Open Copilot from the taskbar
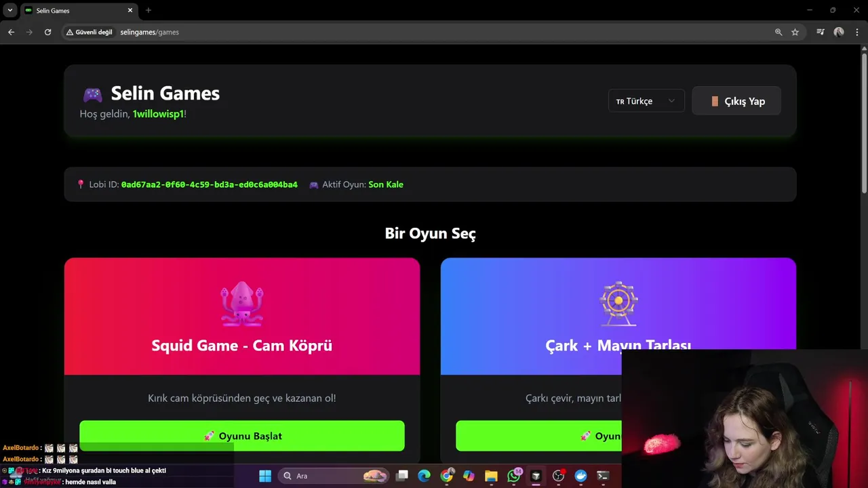Image resolution: width=868 pixels, height=488 pixels. [x=469, y=476]
